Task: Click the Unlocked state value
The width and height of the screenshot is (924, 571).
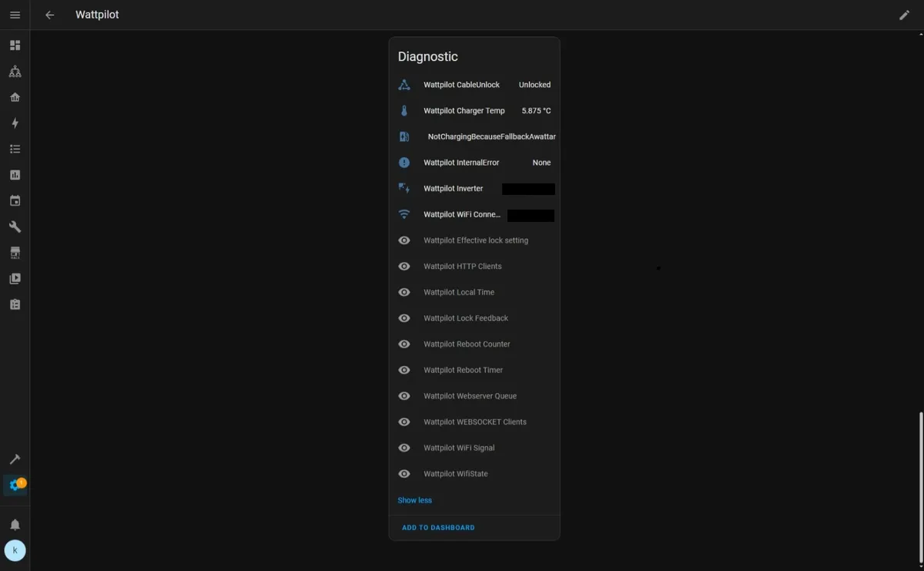Action: tap(534, 85)
